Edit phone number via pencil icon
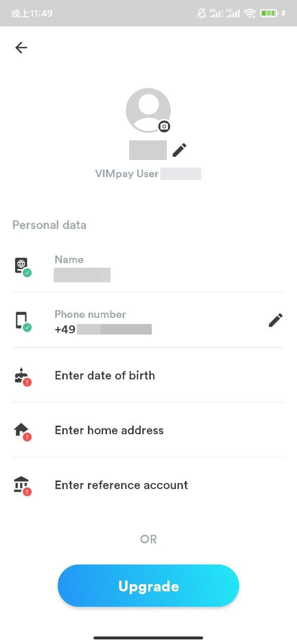This screenshot has width=297, height=644. (x=275, y=320)
